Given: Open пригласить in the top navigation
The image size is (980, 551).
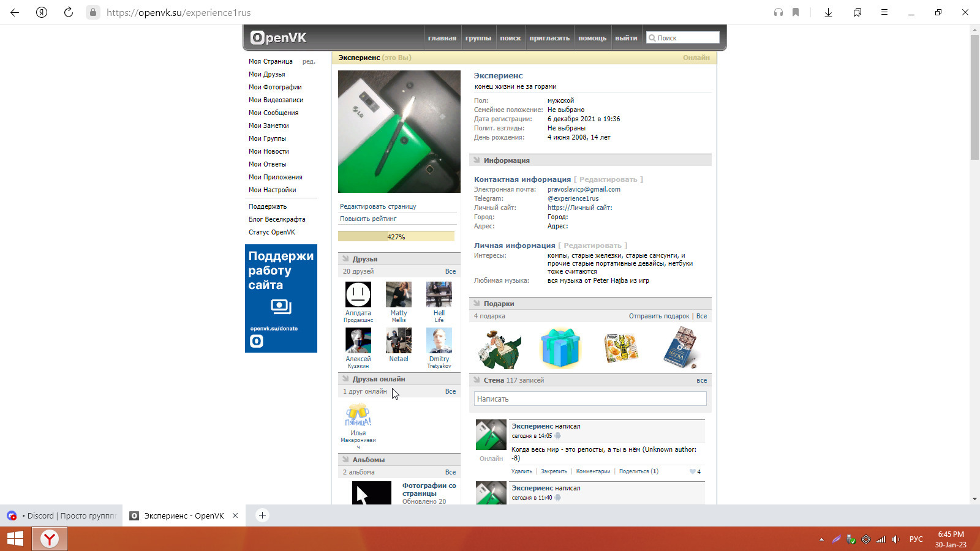Looking at the screenshot, I should (x=549, y=38).
